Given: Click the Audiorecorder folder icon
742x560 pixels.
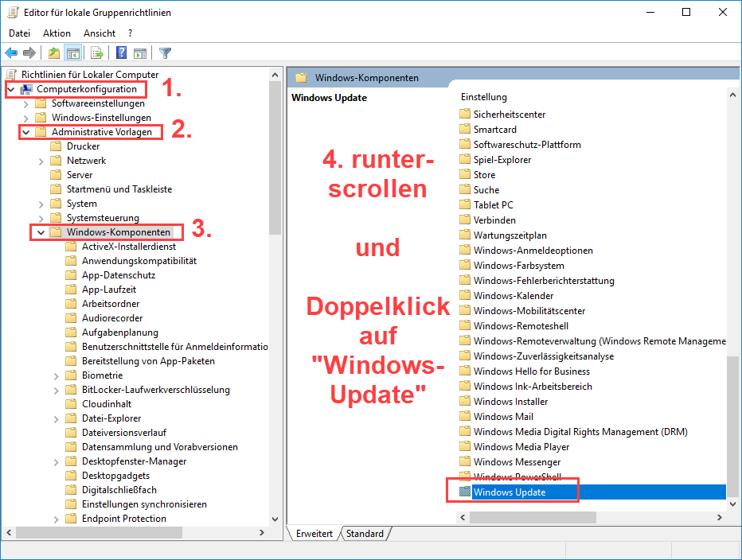Looking at the screenshot, I should coord(71,318).
